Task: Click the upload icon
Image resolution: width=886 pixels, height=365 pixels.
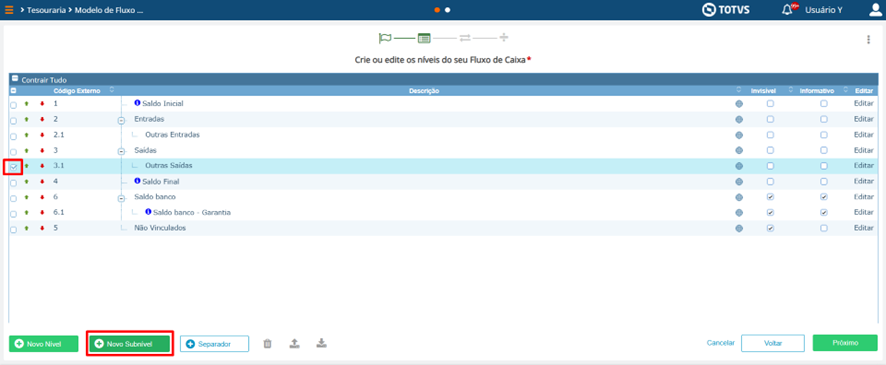Action: click(294, 343)
